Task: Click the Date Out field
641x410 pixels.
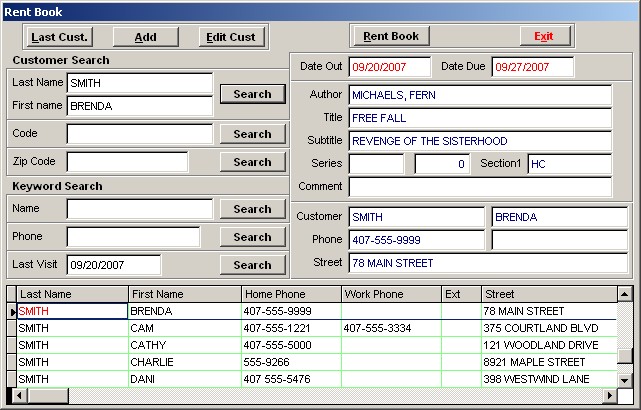Action: click(390, 67)
